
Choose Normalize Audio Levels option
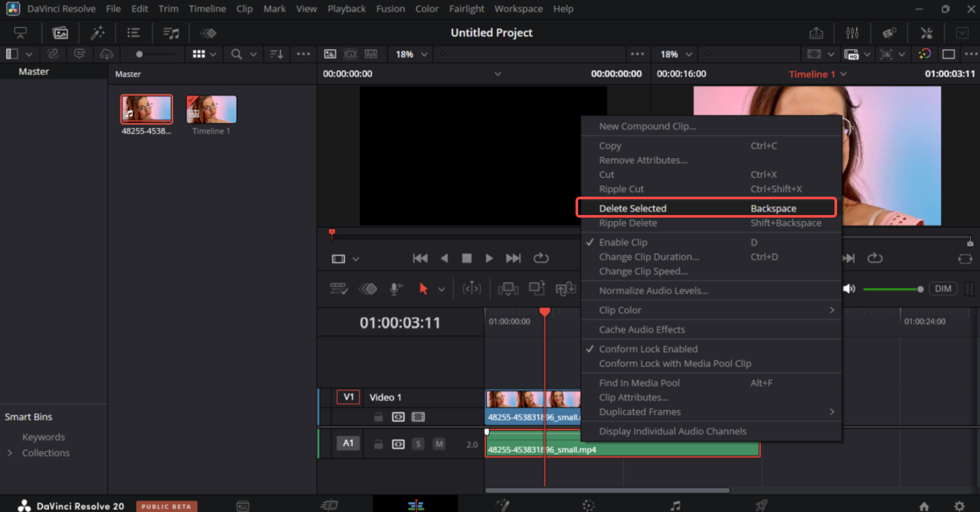click(x=711, y=290)
